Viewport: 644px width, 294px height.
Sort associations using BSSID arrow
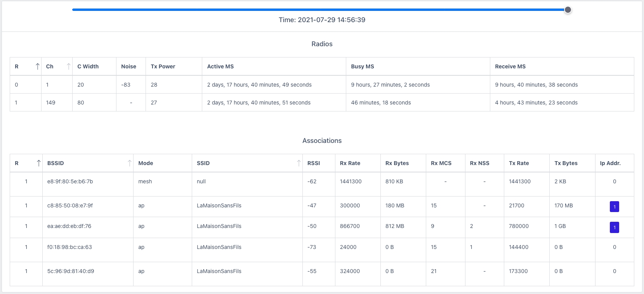coord(129,163)
